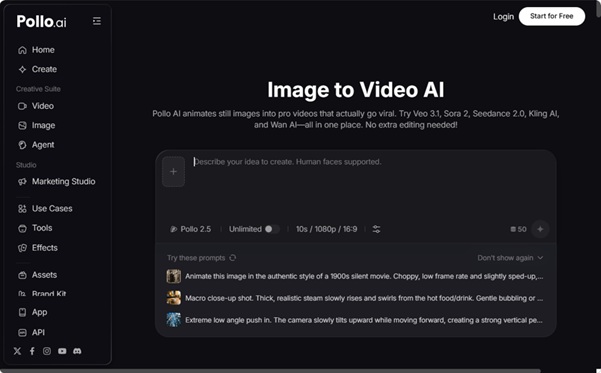Collapse the sidebar with the menu icon
Image resolution: width=601 pixels, height=373 pixels.
(x=97, y=21)
